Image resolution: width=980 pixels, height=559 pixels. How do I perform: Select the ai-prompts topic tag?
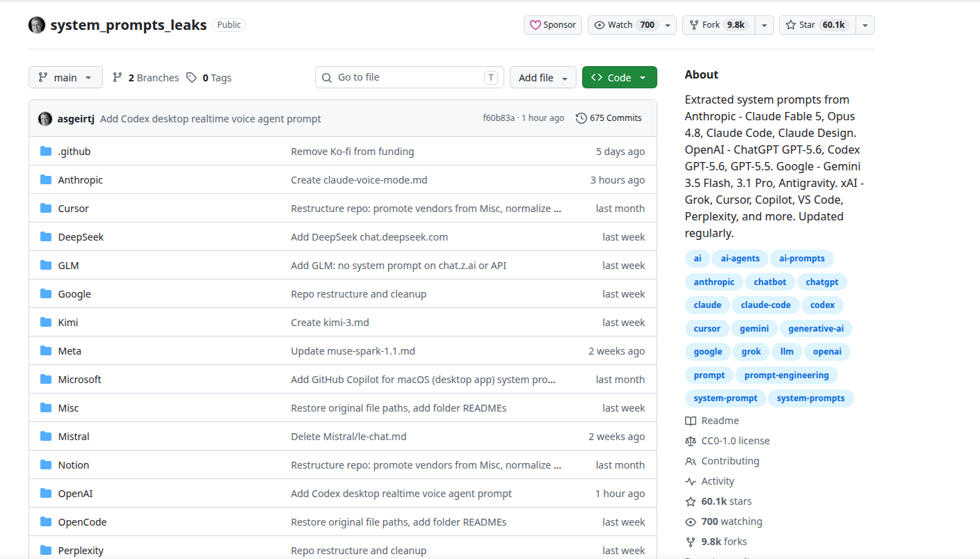(x=802, y=259)
